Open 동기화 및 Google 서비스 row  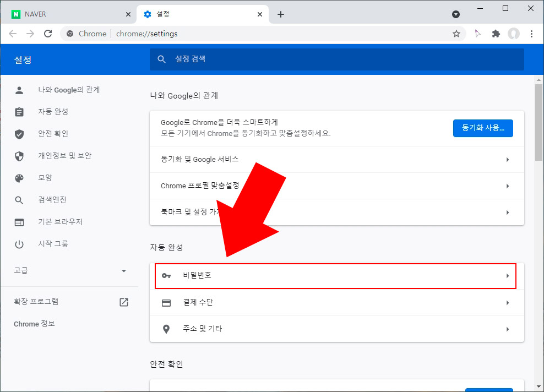click(337, 160)
